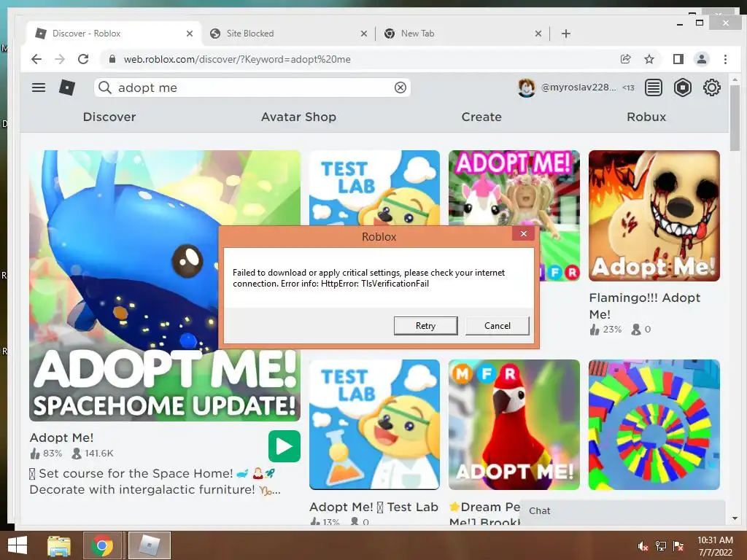This screenshot has width=747, height=560.
Task: Click the scrollbar down arrow
Action: (x=735, y=518)
